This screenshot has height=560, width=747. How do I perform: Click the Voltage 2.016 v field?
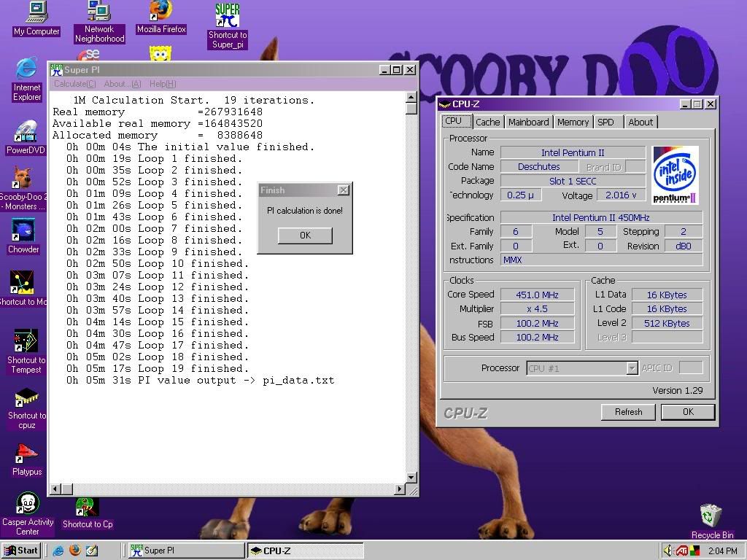point(621,195)
